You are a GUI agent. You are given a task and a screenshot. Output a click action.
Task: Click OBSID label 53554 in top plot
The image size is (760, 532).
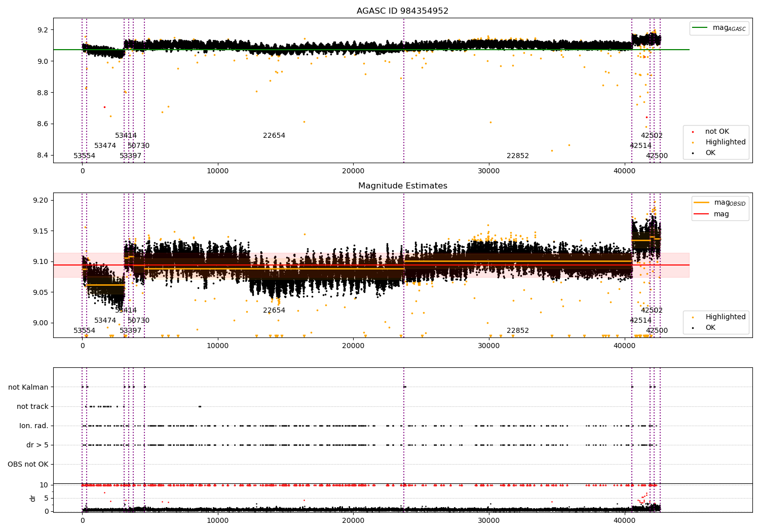pos(84,156)
